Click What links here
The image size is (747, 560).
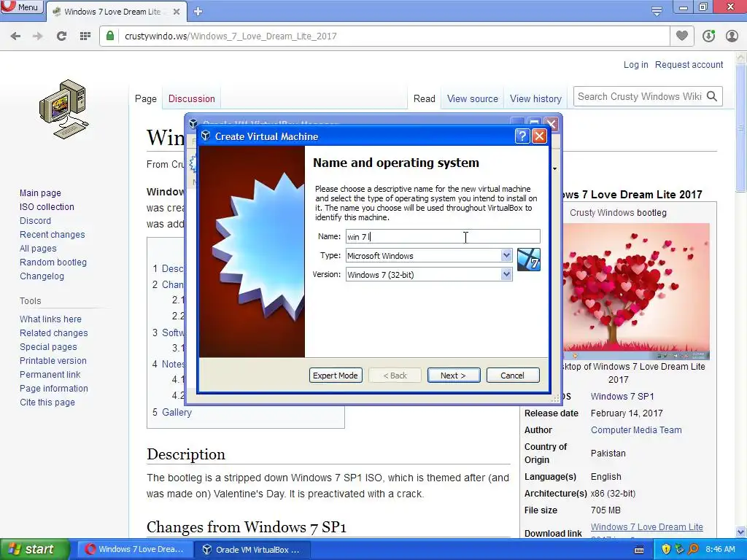(50, 319)
